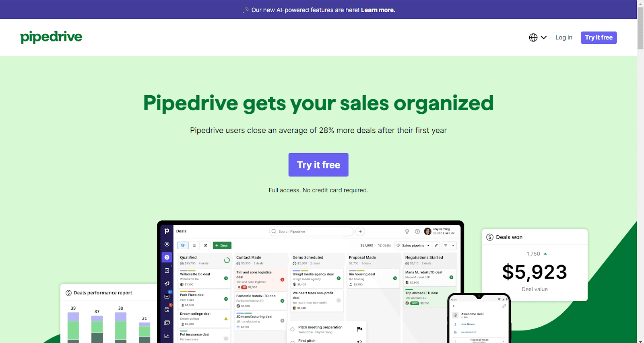Focus the Search Pipedrive field
644x343 pixels.
(x=311, y=232)
